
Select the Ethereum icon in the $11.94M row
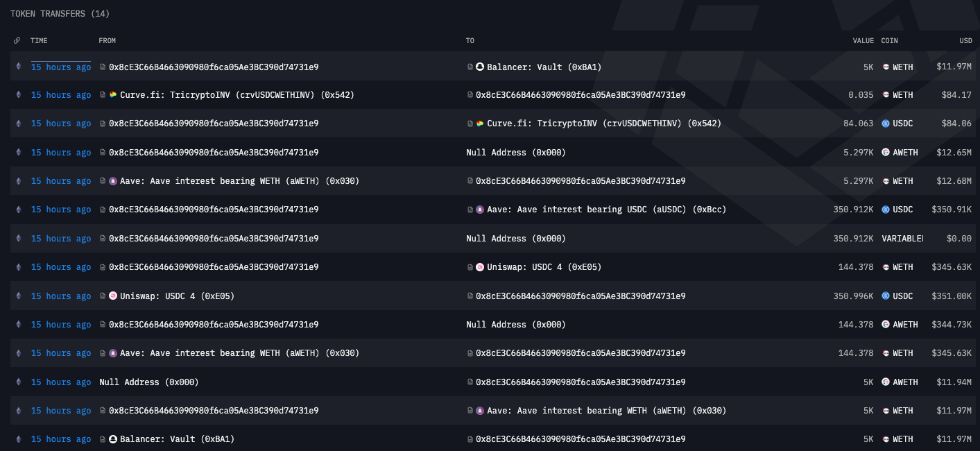(x=19, y=382)
